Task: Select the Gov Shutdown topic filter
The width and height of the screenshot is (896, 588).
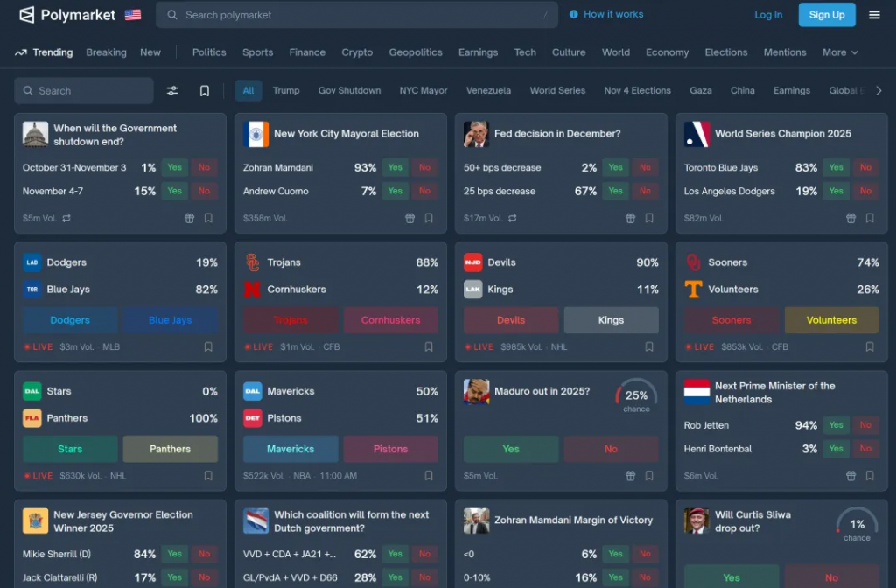Action: 349,91
